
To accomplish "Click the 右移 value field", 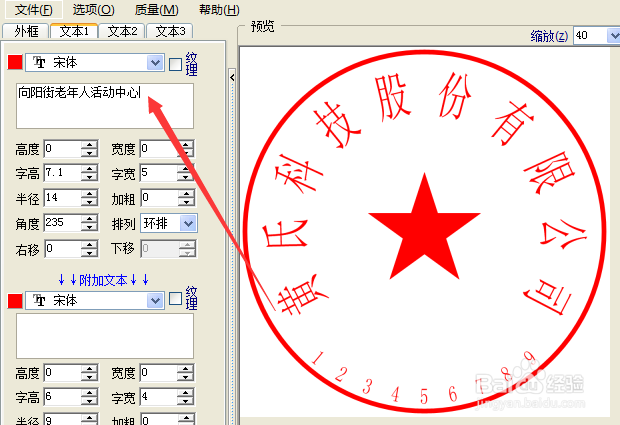I will point(63,249).
